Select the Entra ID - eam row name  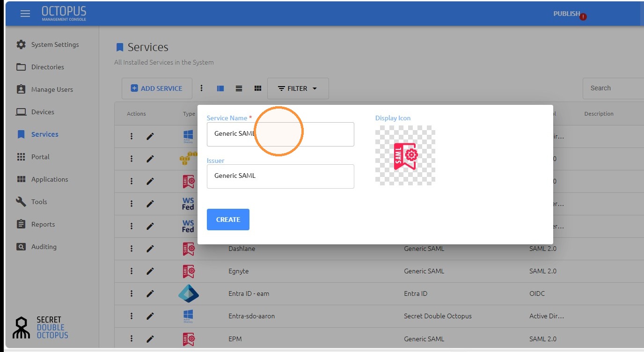click(x=249, y=293)
